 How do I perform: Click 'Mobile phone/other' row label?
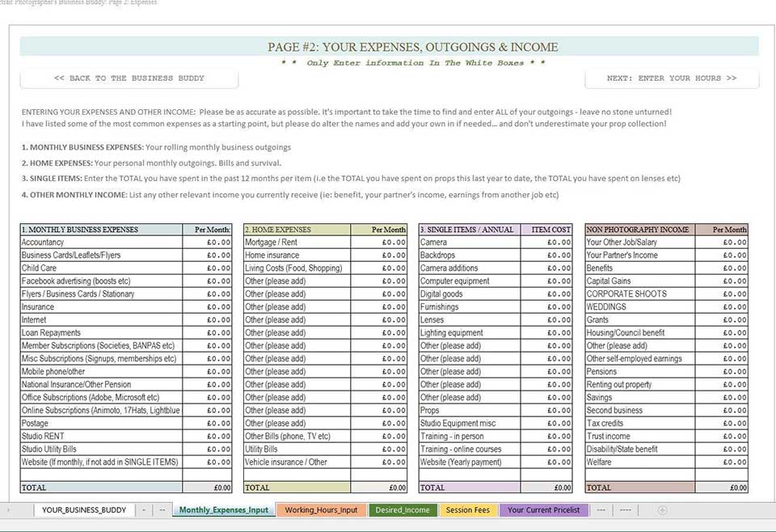pyautogui.click(x=53, y=372)
